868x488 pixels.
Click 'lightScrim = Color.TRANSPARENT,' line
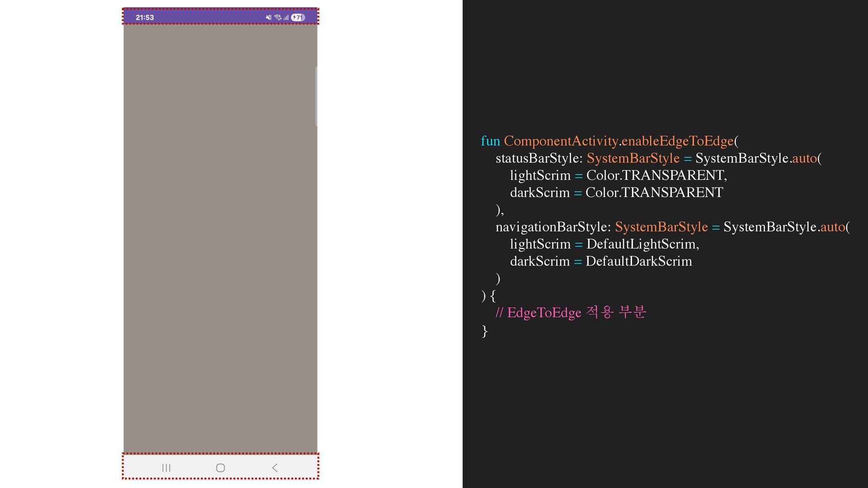pos(618,175)
